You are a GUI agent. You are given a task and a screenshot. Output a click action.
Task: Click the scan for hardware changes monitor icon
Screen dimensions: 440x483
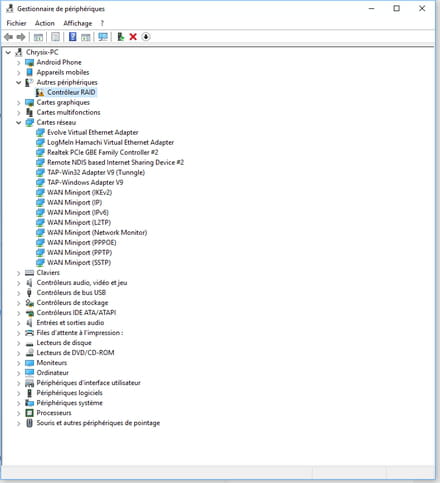coord(103,37)
